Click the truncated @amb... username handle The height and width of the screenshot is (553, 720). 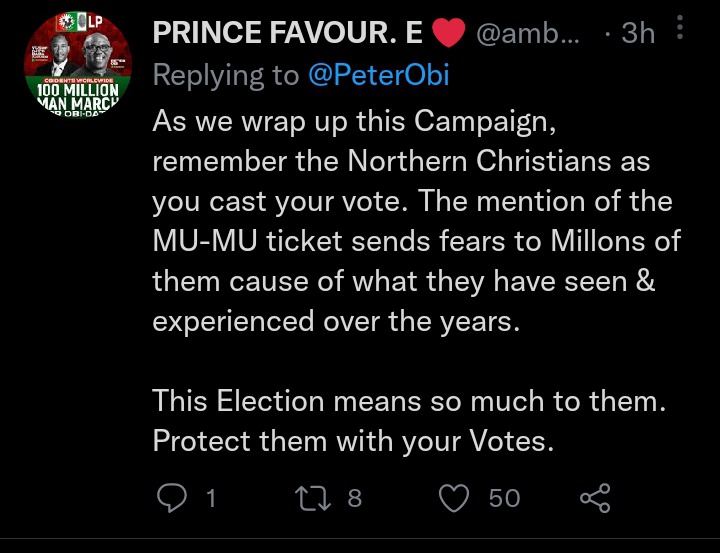(x=528, y=33)
